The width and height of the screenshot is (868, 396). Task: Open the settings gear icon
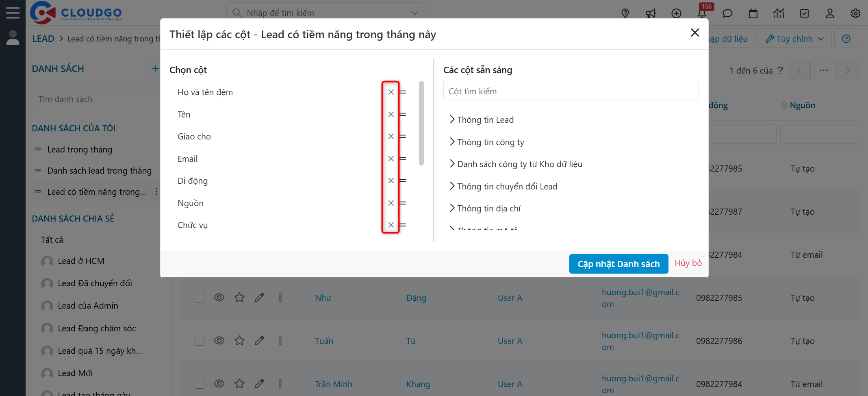tap(855, 13)
